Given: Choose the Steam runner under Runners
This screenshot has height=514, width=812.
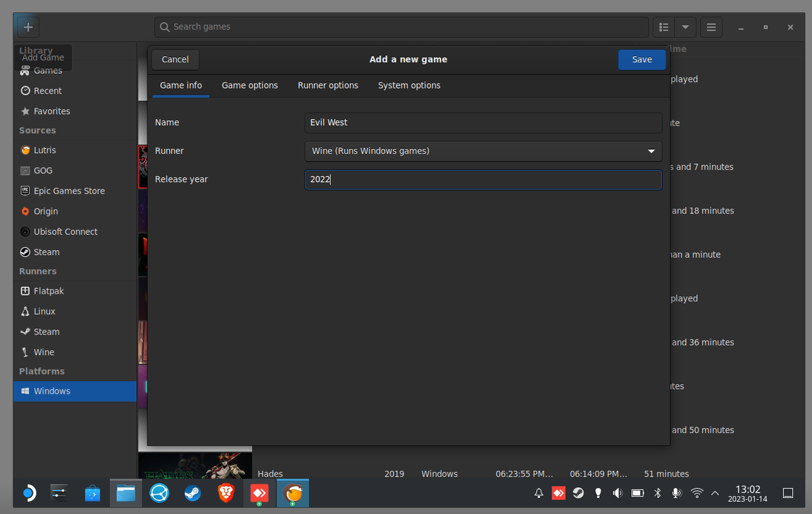Looking at the screenshot, I should [75, 332].
